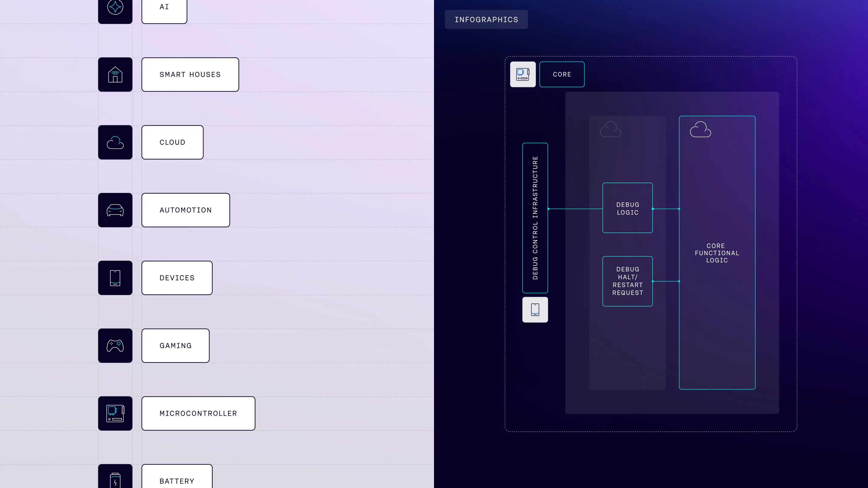
Task: Select the DEBUG LOGIC block
Action: pyautogui.click(x=627, y=208)
